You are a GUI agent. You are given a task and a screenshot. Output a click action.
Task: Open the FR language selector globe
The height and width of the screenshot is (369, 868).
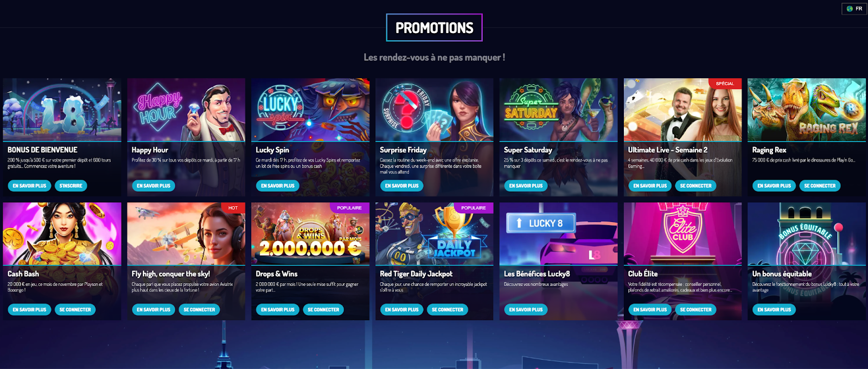tap(854, 9)
